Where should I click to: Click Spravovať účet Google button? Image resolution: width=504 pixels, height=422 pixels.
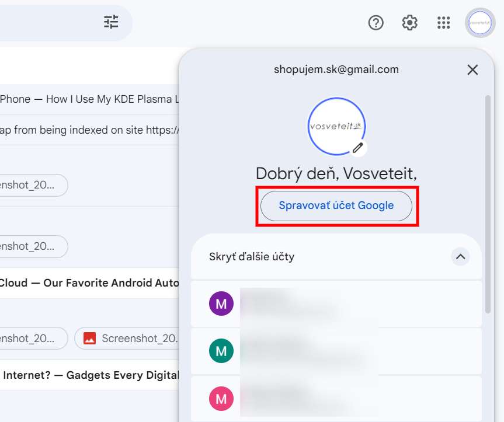coord(336,206)
